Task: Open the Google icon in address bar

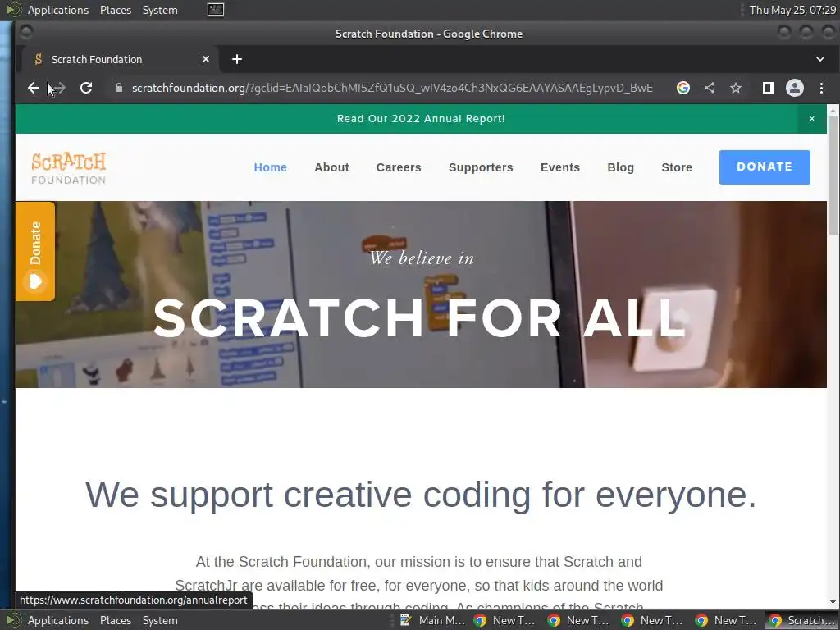Action: coord(683,88)
